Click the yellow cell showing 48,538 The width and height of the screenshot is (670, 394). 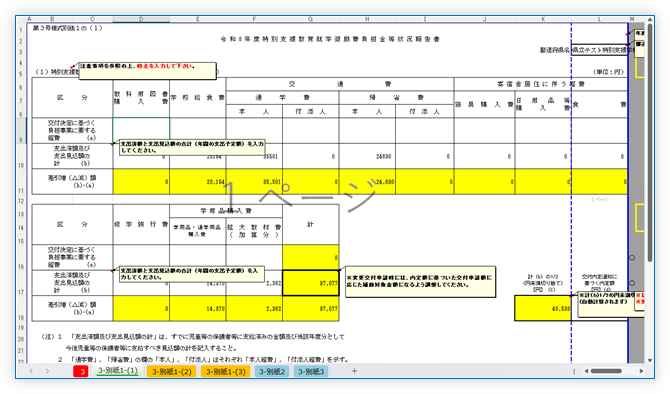[x=543, y=308]
